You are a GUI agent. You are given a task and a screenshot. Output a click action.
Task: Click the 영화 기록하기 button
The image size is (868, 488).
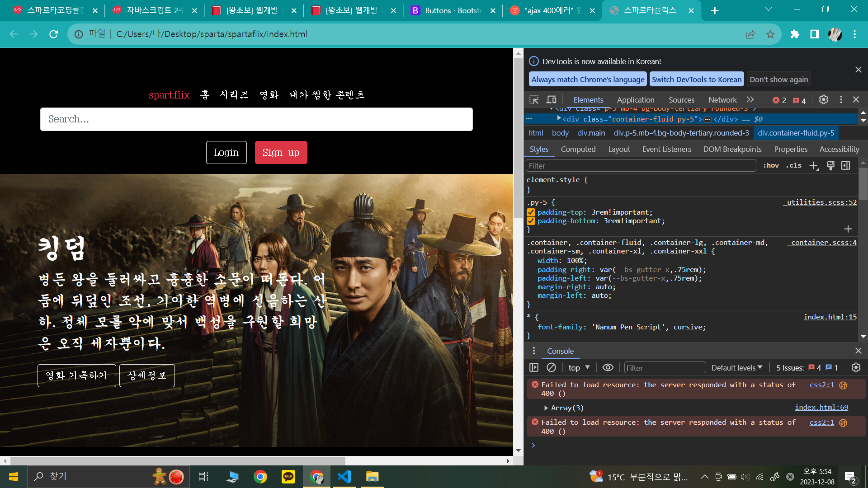[77, 375]
